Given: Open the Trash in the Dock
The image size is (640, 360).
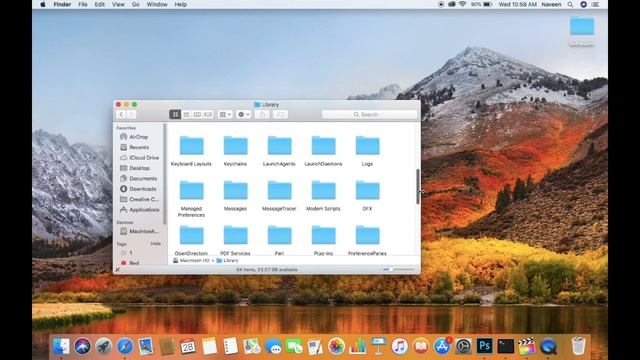Looking at the screenshot, I should pos(578,346).
